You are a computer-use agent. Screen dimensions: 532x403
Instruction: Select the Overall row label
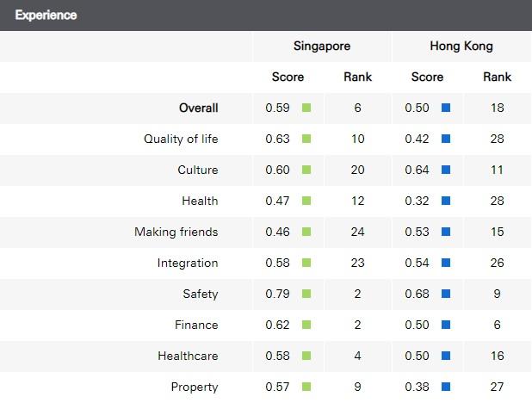click(198, 108)
